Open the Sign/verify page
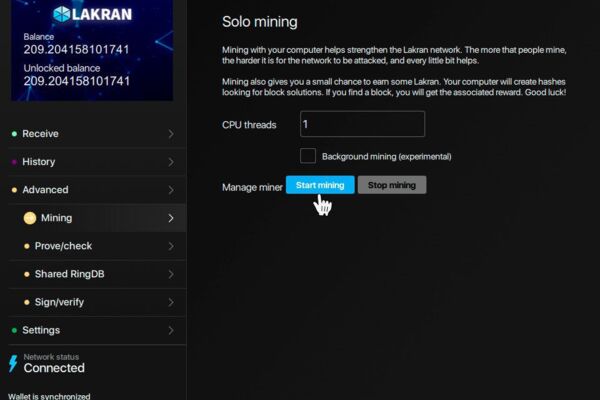 click(x=97, y=302)
